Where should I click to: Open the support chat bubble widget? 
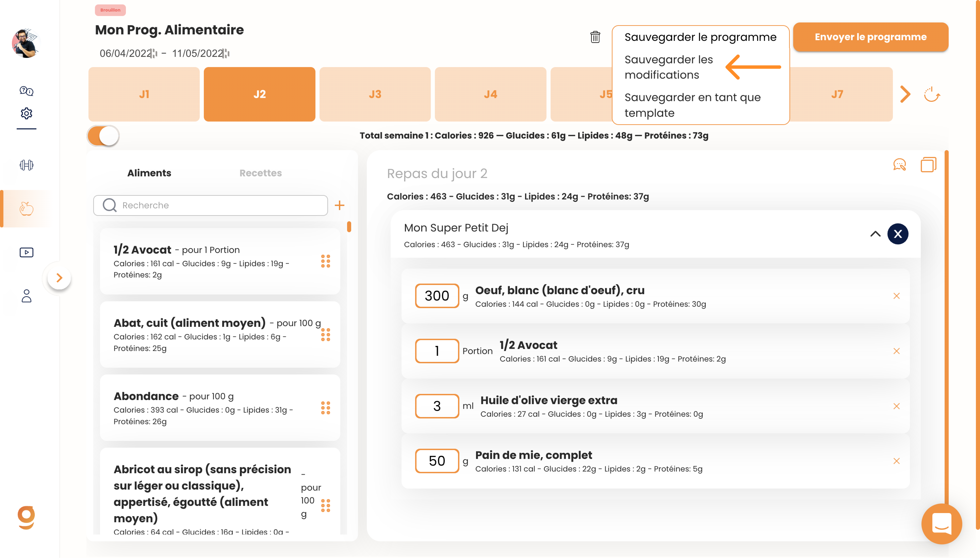point(941,524)
